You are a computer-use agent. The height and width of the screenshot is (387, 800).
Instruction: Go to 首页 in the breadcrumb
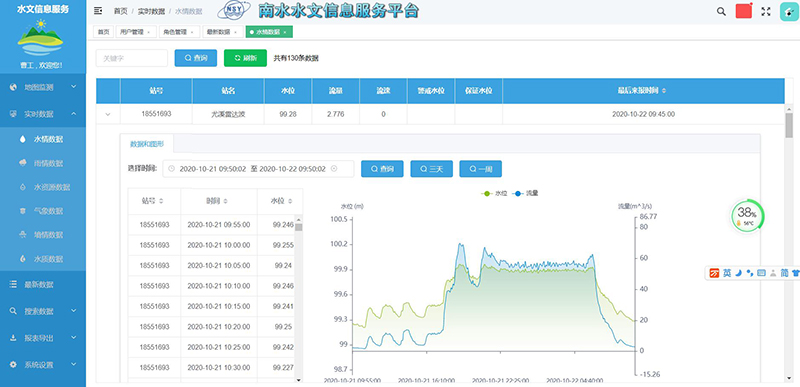pos(120,11)
